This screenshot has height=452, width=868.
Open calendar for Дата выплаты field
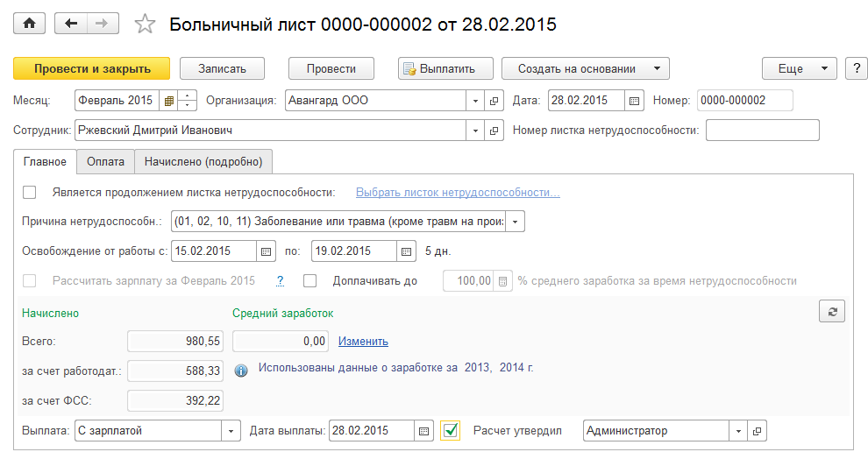point(424,431)
